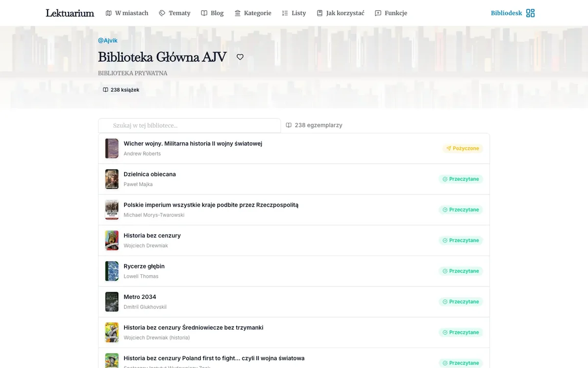Open the book Metro 2034

point(140,297)
